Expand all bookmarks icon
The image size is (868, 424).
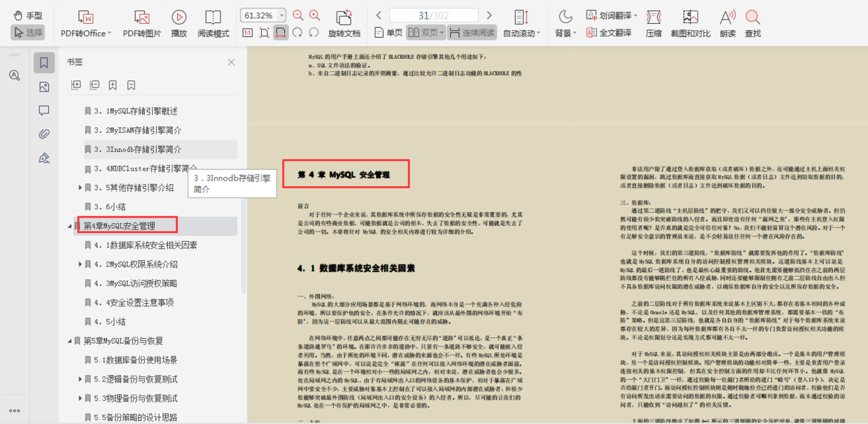point(76,85)
